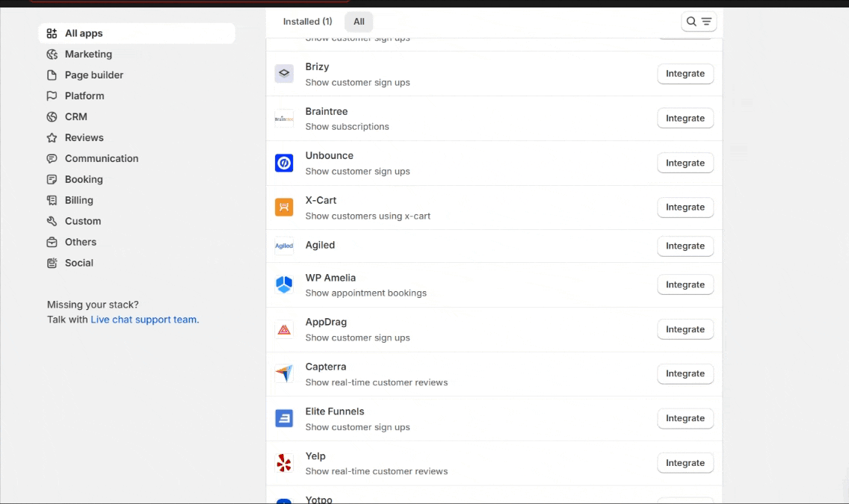
Task: Select the CRM category in sidebar
Action: (75, 117)
